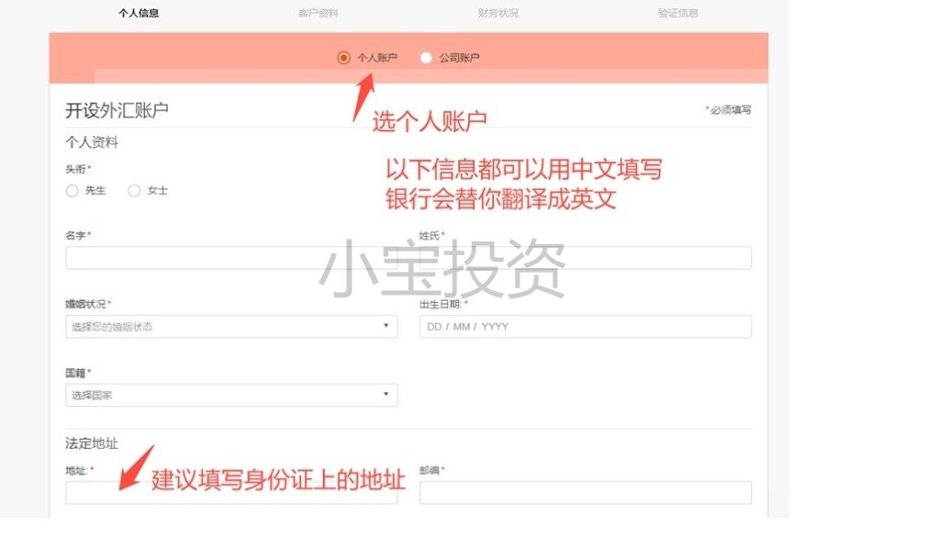This screenshot has width=940, height=560.
Task: Choose the 个人账户 radio button
Action: 344,58
